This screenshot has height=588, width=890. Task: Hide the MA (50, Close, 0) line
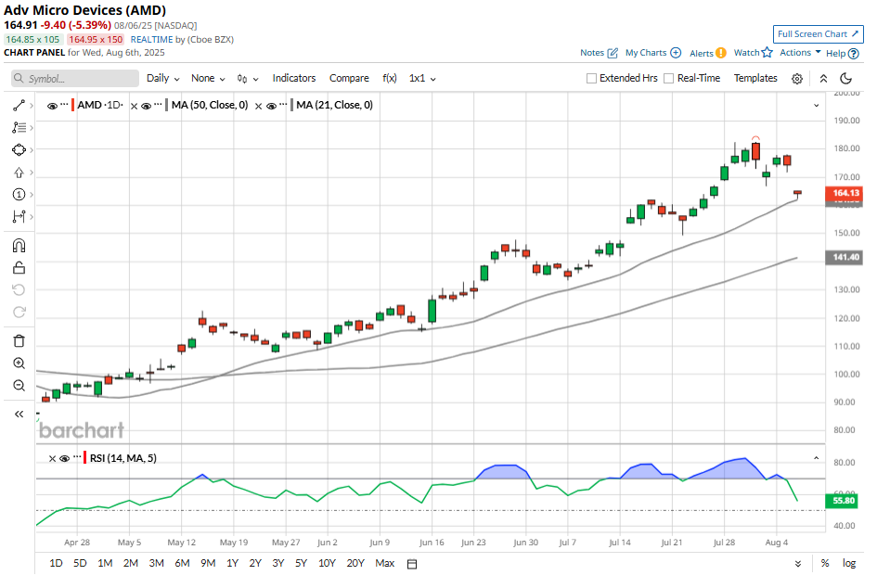[146, 106]
